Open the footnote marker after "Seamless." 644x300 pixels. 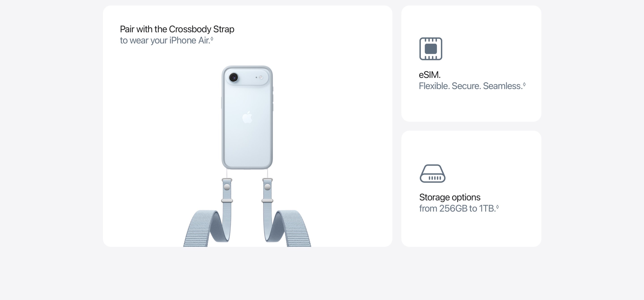tap(524, 85)
